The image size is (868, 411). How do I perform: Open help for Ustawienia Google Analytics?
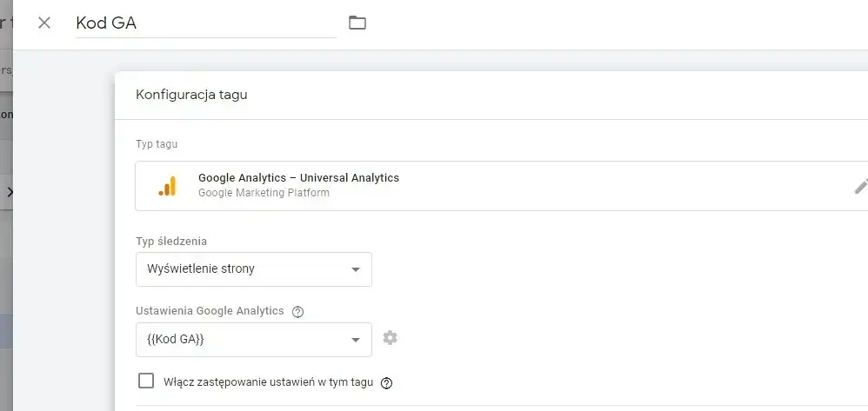(x=298, y=312)
